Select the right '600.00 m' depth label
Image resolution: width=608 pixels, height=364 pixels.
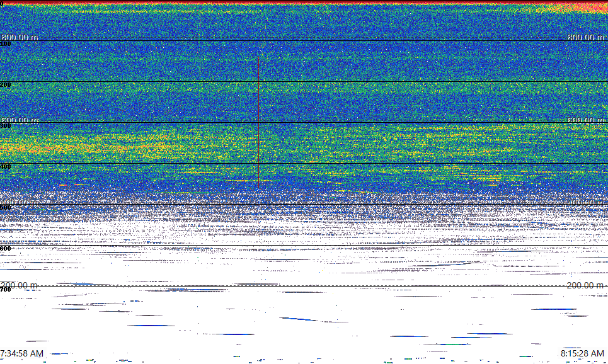pyautogui.click(x=586, y=120)
